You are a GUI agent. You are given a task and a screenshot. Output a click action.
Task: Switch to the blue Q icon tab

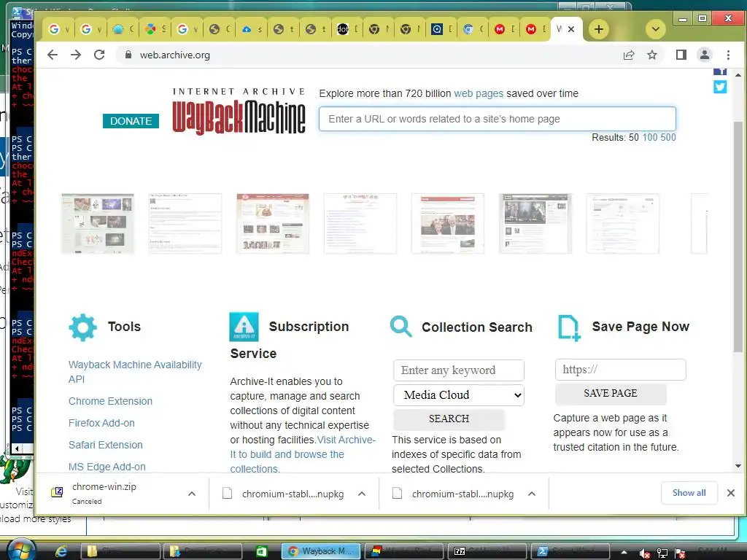coord(441,29)
